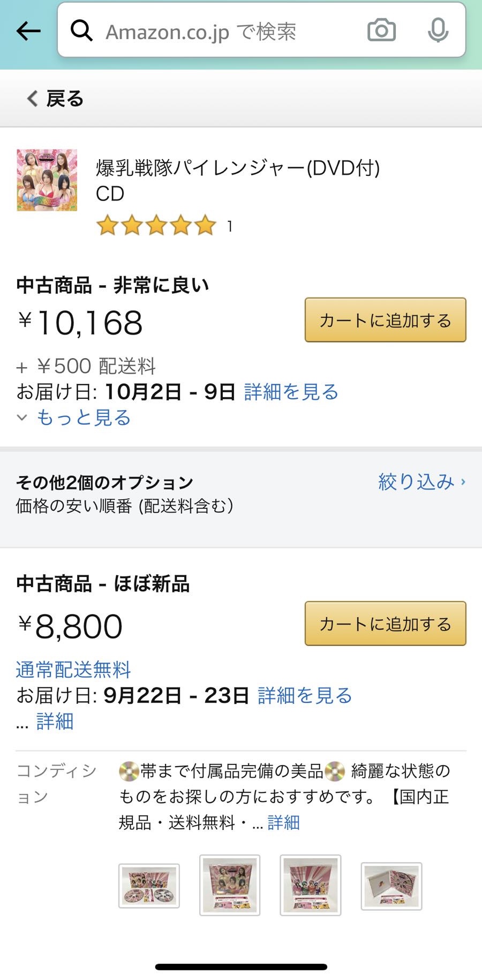482x980 pixels.
Task: Tap the back arrow icon
Action: pos(28,31)
